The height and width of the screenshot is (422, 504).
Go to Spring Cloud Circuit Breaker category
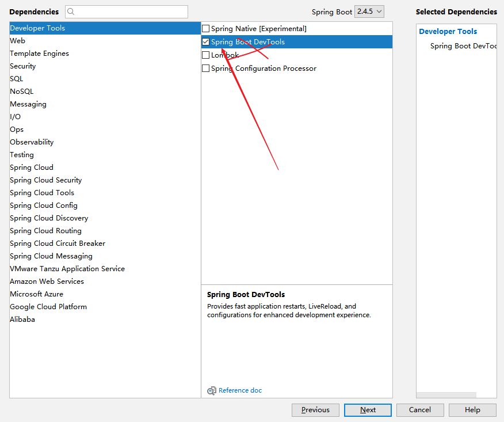[105, 243]
